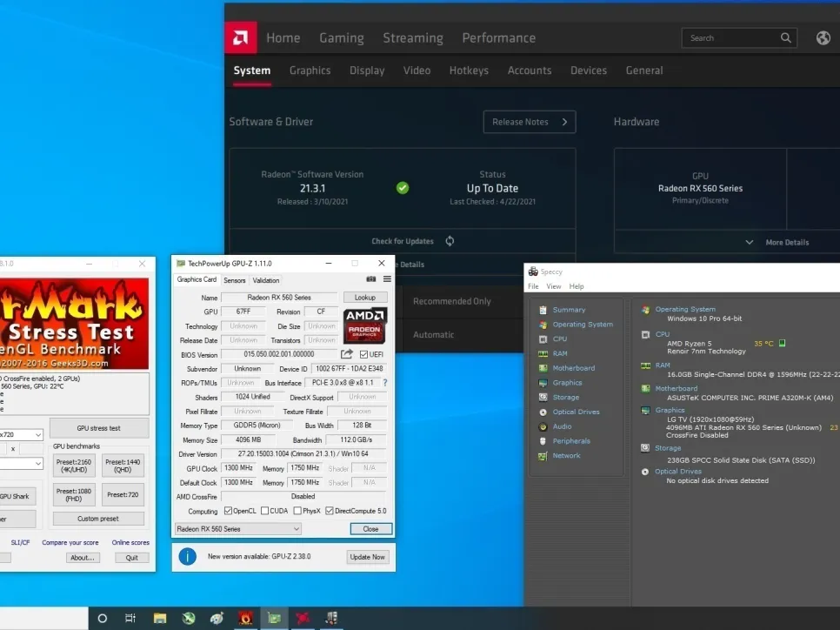The width and height of the screenshot is (840, 630).
Task: Click the AMD Radeon Software taskbar icon
Action: (x=303, y=618)
